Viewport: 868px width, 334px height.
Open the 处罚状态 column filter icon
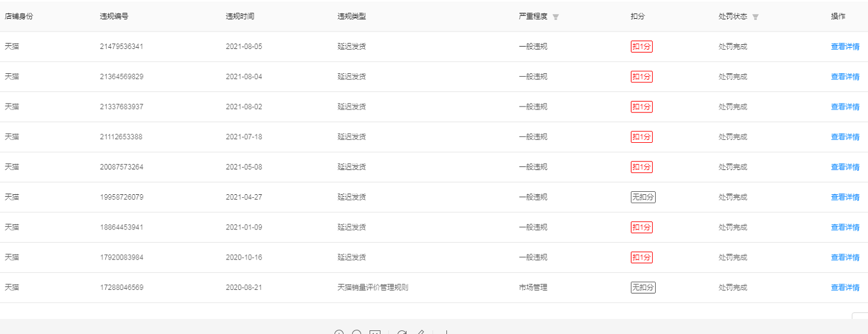[x=755, y=17]
